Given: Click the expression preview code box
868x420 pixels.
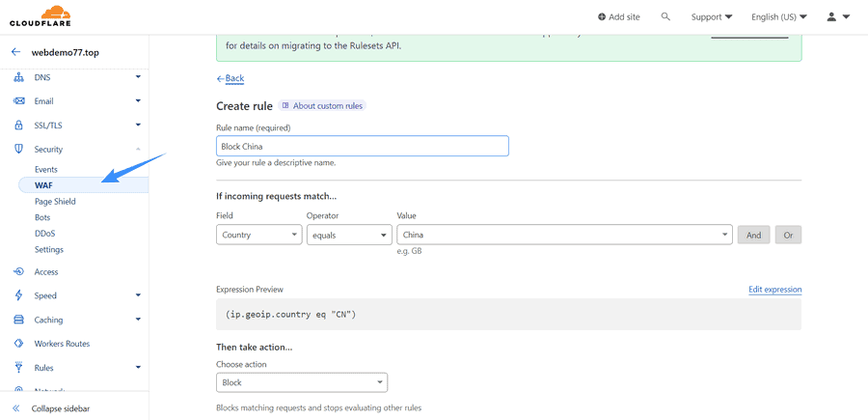Looking at the screenshot, I should pyautogui.click(x=508, y=314).
